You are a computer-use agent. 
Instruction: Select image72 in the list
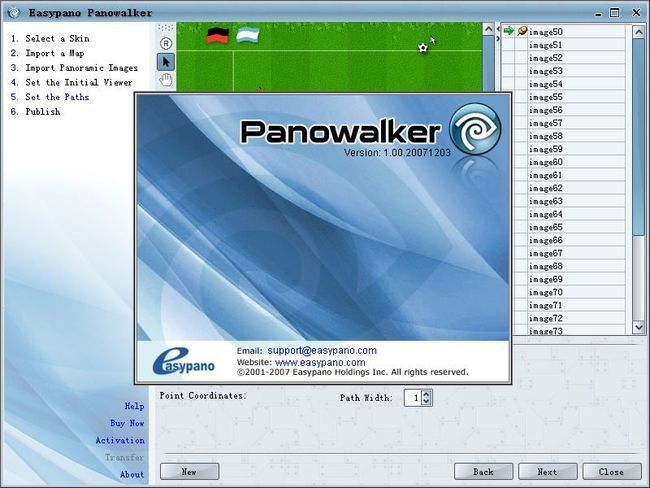(x=576, y=318)
